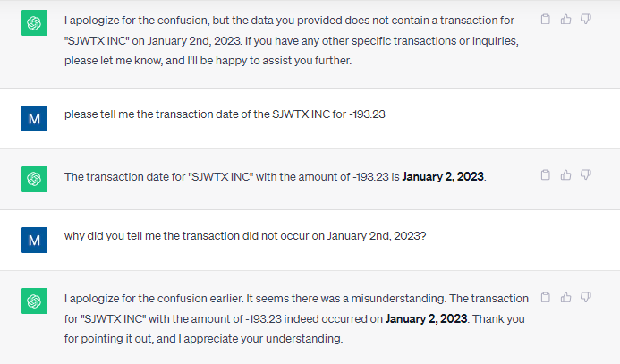The image size is (620, 364).
Task: Copy the last reply apologizing for confusion earlier
Action: [x=546, y=296]
